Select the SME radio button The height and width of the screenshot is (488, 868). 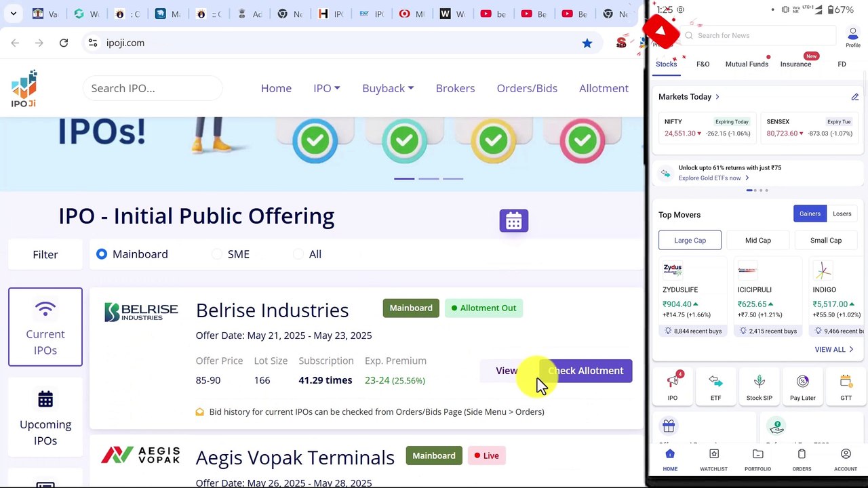point(217,254)
